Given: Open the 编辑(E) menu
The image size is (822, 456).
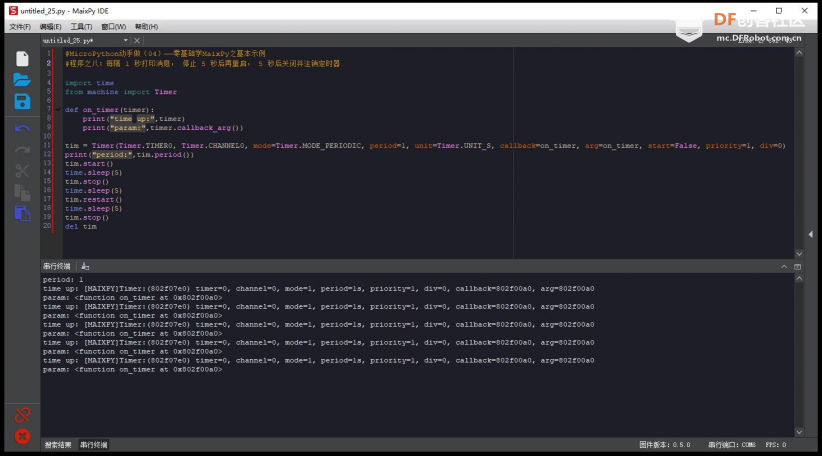Looking at the screenshot, I should (x=50, y=27).
